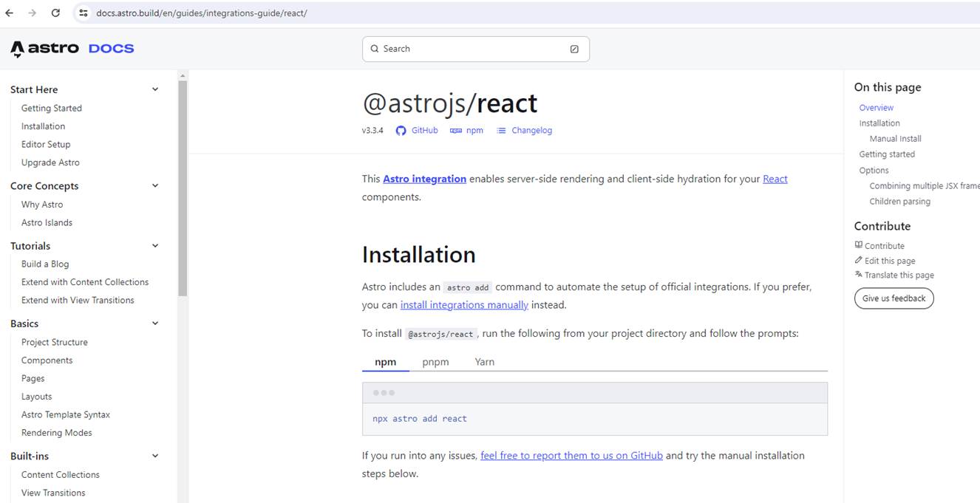
Task: Click the Changelog list icon
Action: click(x=501, y=131)
